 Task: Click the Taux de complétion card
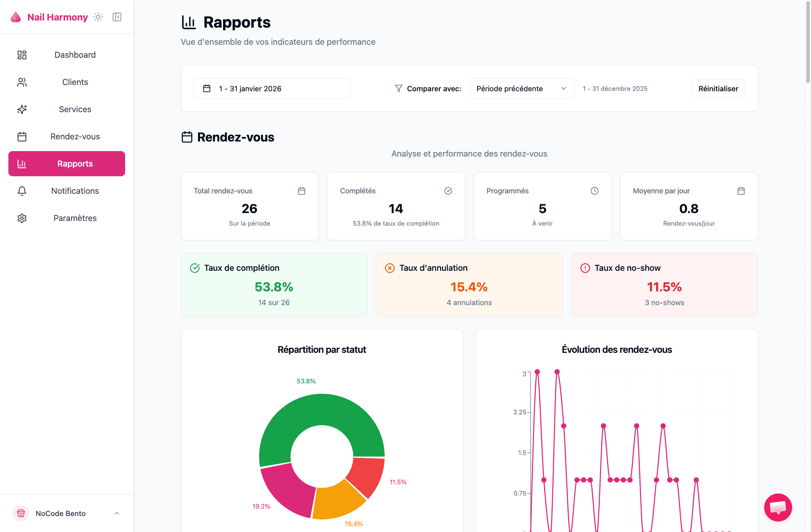[x=274, y=285]
